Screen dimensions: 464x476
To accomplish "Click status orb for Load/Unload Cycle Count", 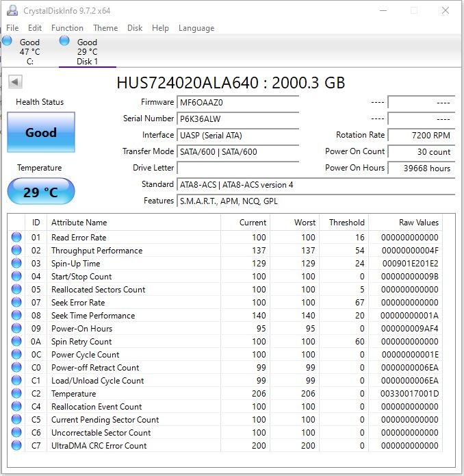I will (16, 380).
